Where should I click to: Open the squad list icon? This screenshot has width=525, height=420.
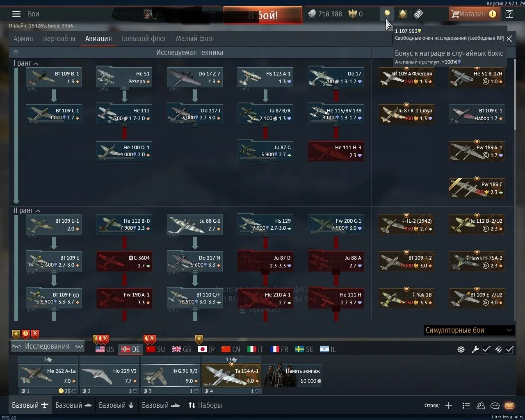coord(466,406)
